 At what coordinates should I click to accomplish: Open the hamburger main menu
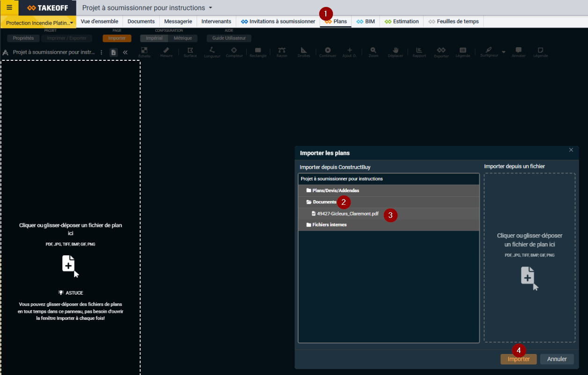coord(9,7)
